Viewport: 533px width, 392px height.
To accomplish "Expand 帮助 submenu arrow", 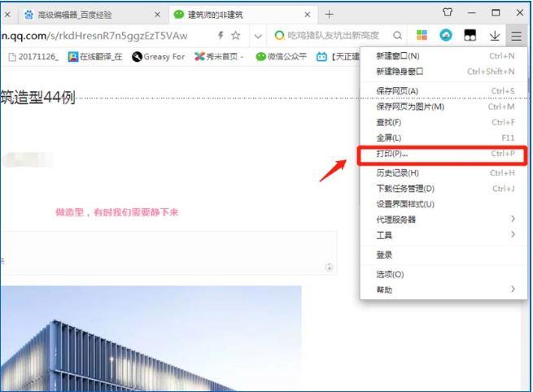I will [513, 289].
